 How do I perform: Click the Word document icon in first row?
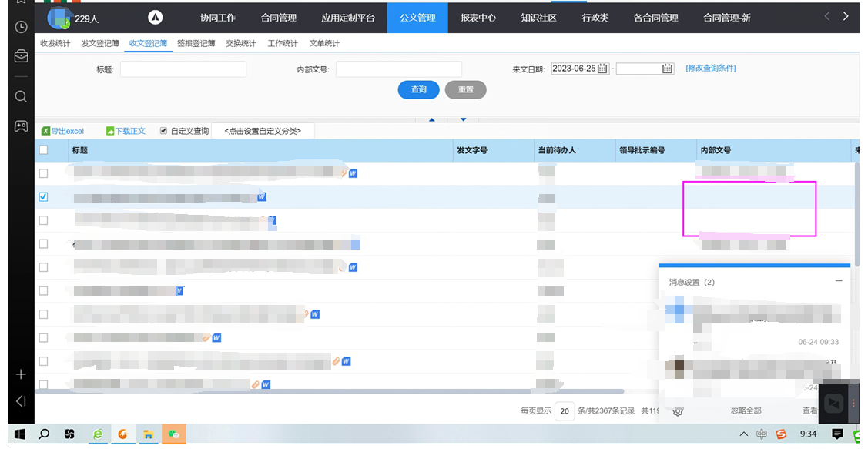(353, 174)
